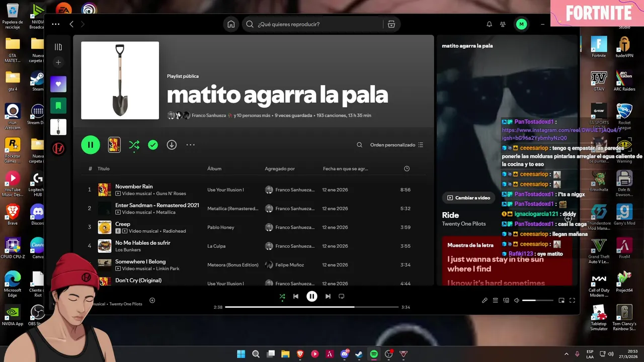Skip to the previous track
Screen dimensions: 644x362
(296, 297)
